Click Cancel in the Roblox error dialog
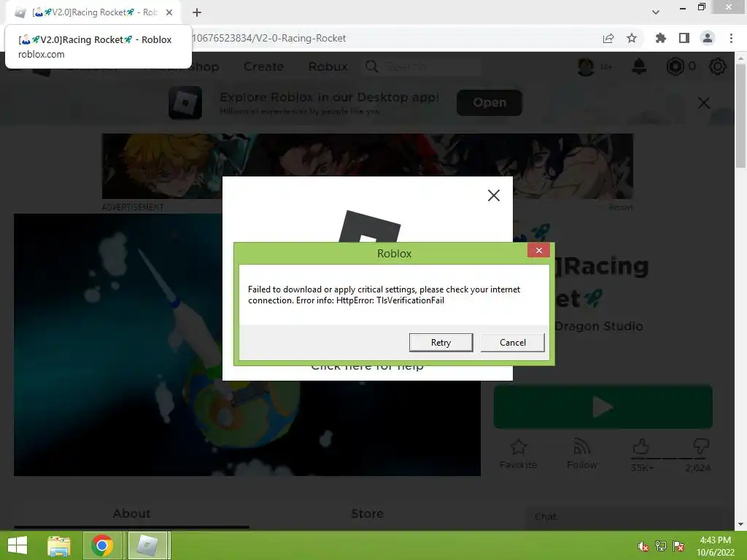 click(513, 343)
